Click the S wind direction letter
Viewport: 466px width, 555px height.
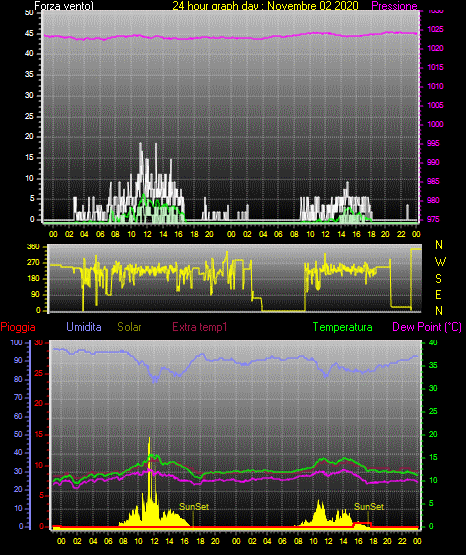click(x=438, y=279)
